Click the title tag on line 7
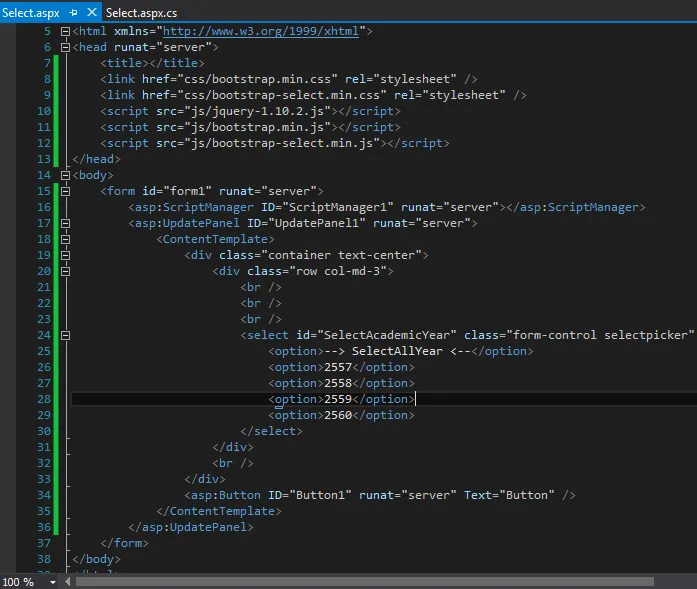The height and width of the screenshot is (589, 697). tap(152, 63)
